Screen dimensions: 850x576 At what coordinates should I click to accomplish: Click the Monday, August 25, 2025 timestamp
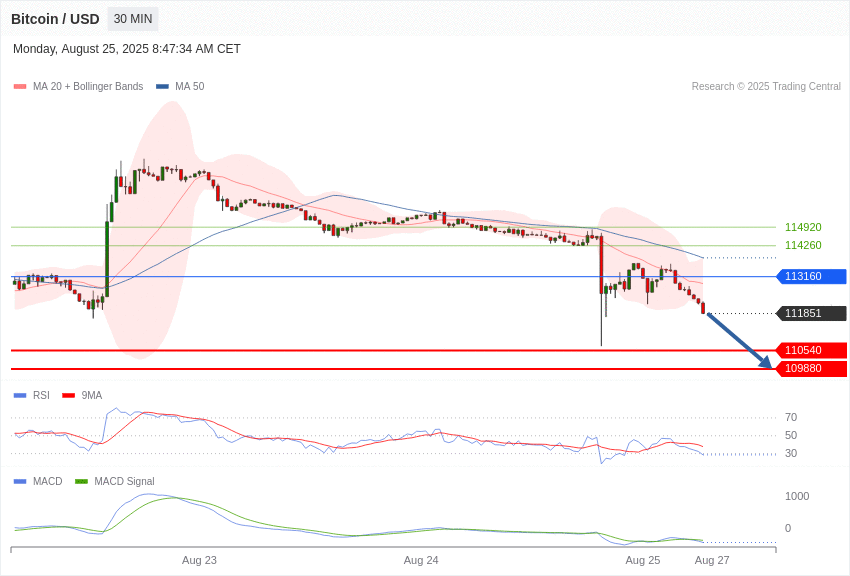[127, 49]
